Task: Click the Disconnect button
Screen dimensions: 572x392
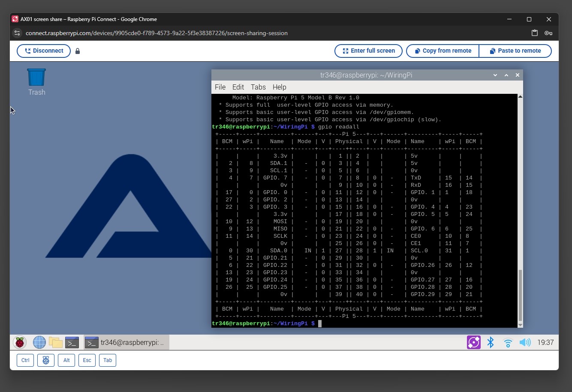Action: [44, 51]
